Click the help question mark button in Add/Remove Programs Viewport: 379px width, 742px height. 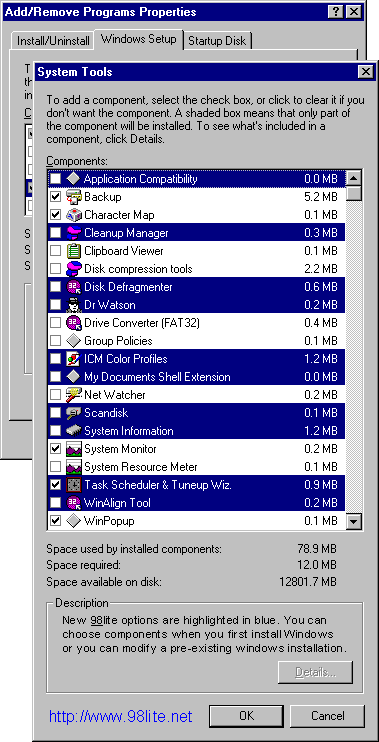click(x=335, y=12)
